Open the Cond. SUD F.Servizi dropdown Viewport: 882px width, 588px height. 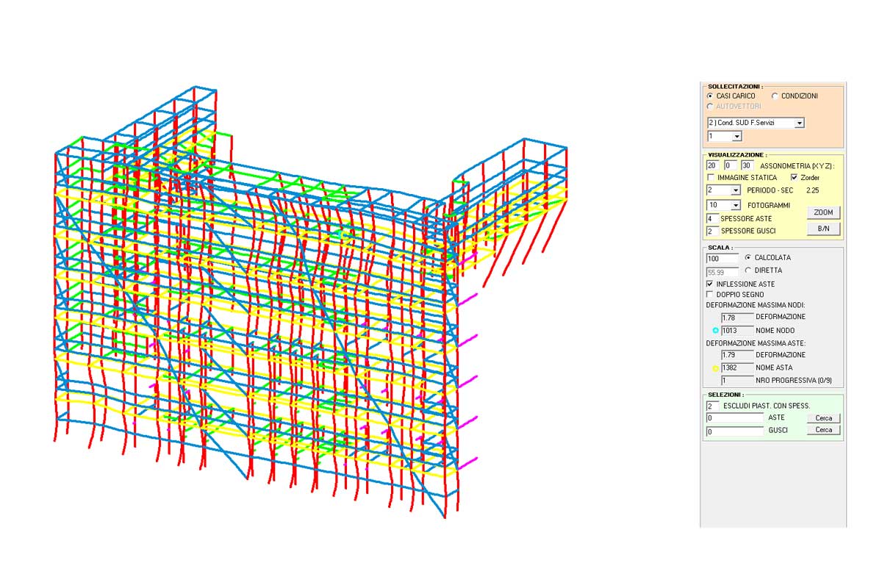799,123
